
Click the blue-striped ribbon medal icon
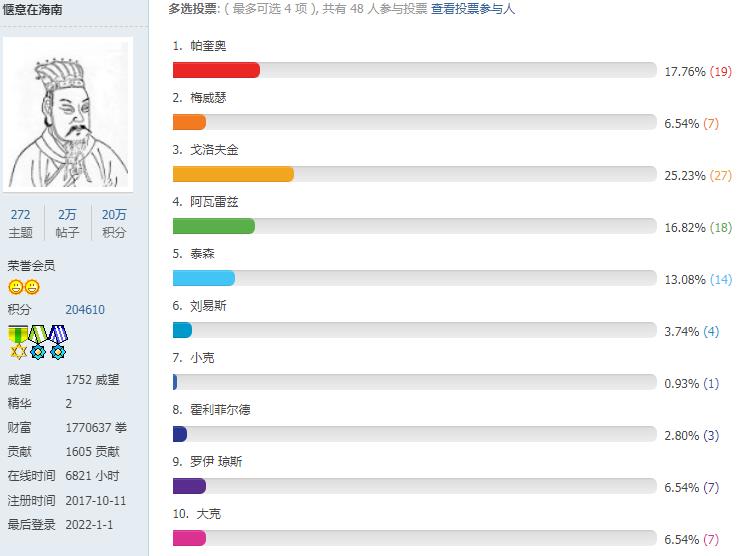tap(58, 342)
